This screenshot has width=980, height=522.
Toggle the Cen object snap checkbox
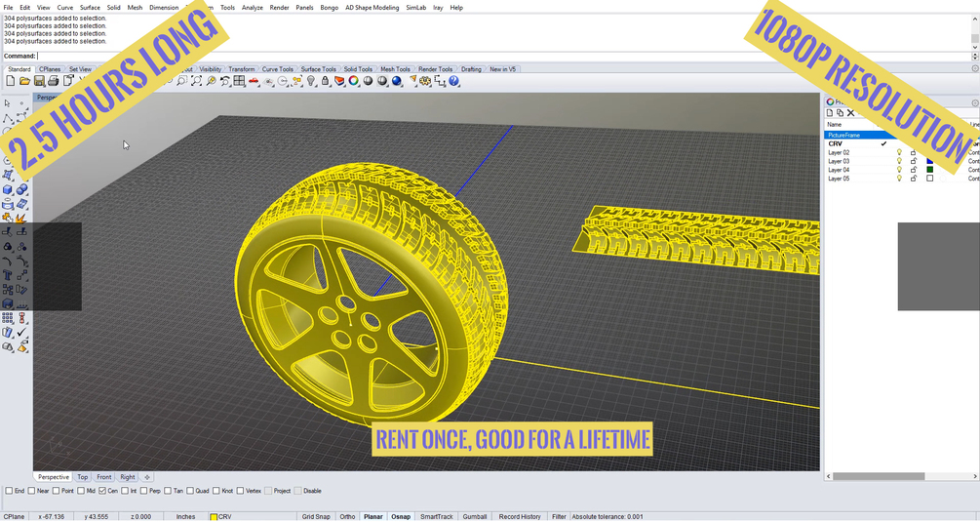pyautogui.click(x=102, y=491)
